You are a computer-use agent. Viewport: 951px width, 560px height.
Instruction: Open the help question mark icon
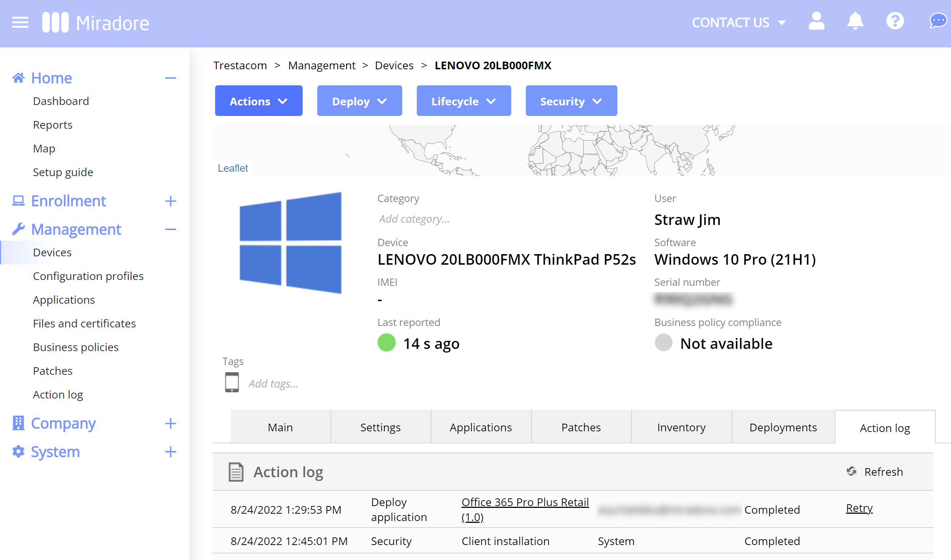(895, 21)
